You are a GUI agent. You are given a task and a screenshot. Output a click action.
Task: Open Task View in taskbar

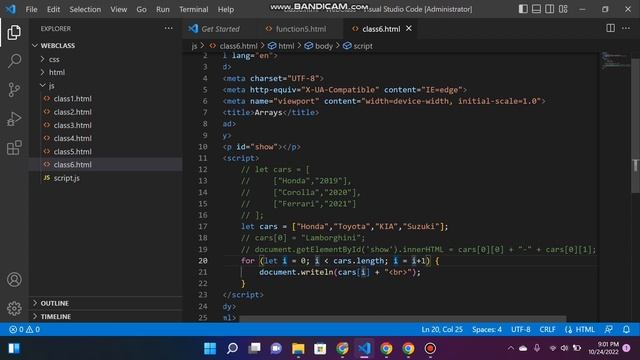pos(254,349)
